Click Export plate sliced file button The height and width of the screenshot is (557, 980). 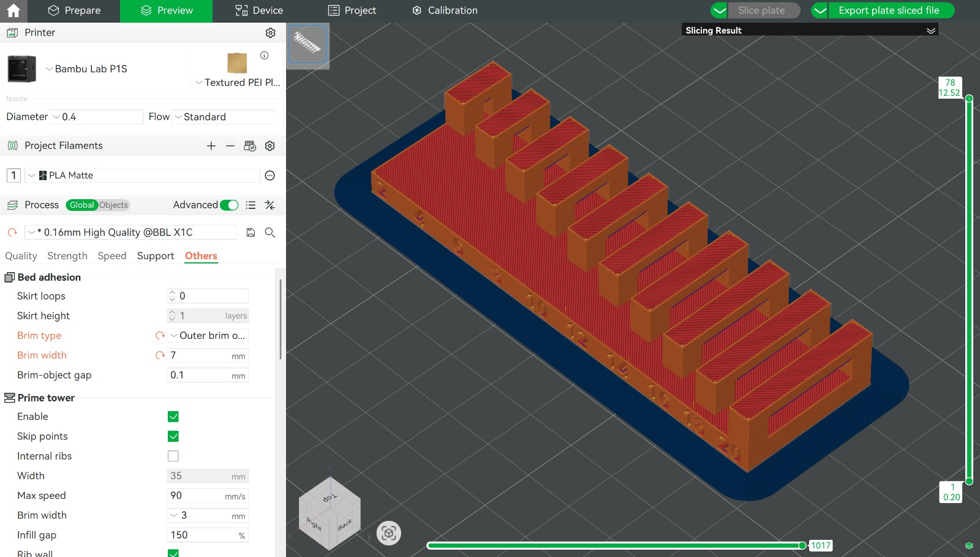888,10
